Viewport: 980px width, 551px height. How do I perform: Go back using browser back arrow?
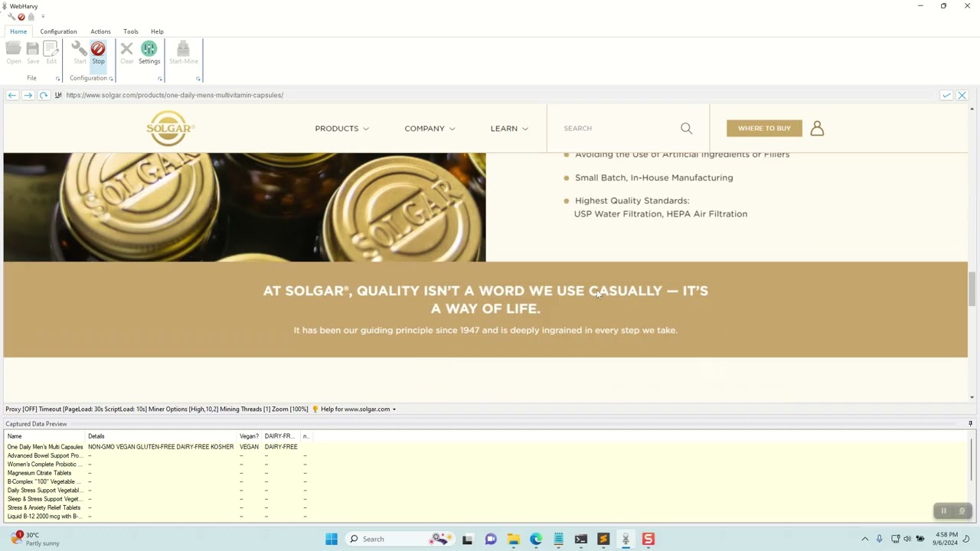pos(12,95)
